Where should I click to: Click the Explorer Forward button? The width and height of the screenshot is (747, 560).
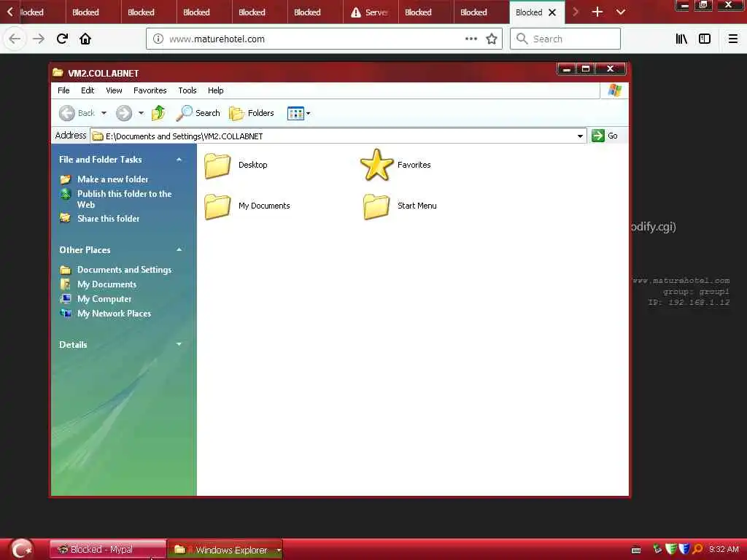(x=124, y=113)
